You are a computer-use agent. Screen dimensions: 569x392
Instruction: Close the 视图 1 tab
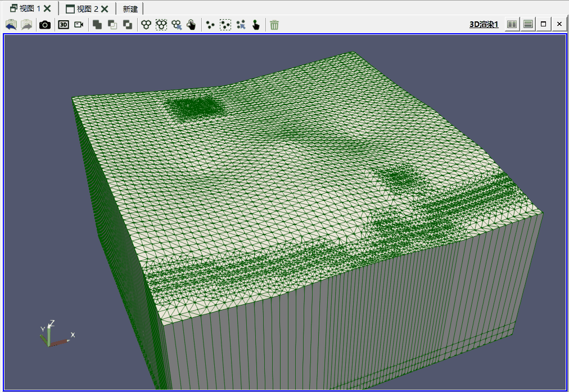click(x=47, y=8)
